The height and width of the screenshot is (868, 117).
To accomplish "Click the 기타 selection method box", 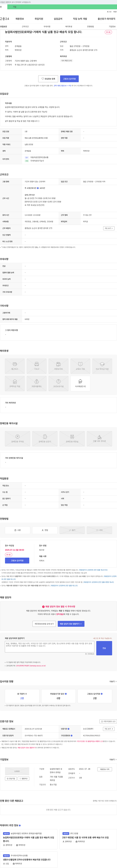I will pos(100,530).
